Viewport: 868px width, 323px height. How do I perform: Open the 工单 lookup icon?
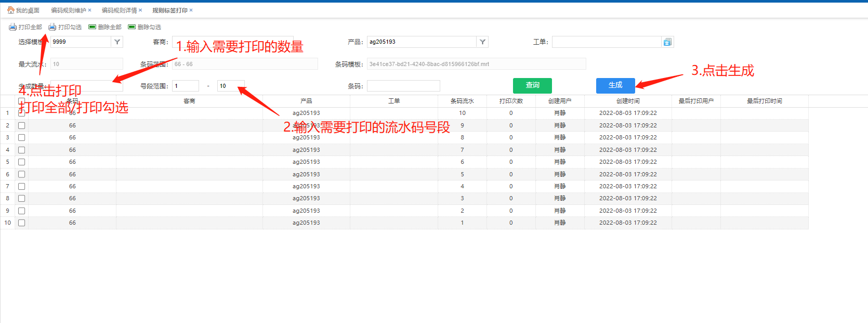click(x=667, y=42)
